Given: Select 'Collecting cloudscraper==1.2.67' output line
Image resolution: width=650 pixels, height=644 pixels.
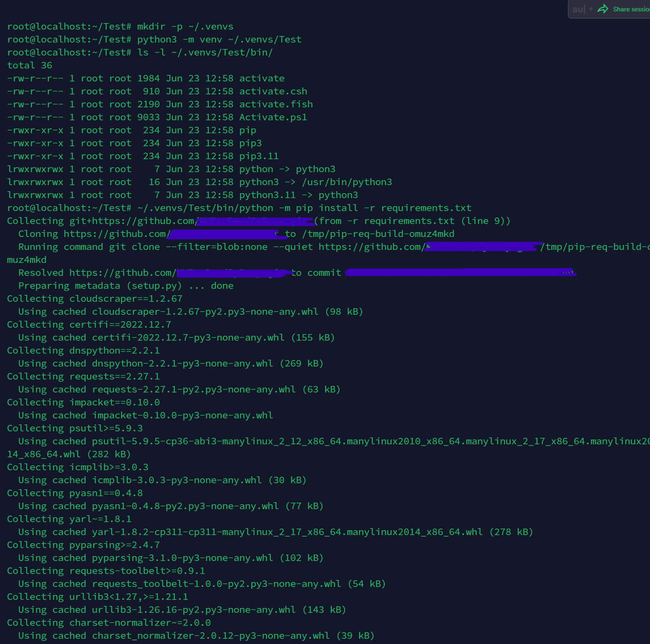Looking at the screenshot, I should (x=94, y=299).
